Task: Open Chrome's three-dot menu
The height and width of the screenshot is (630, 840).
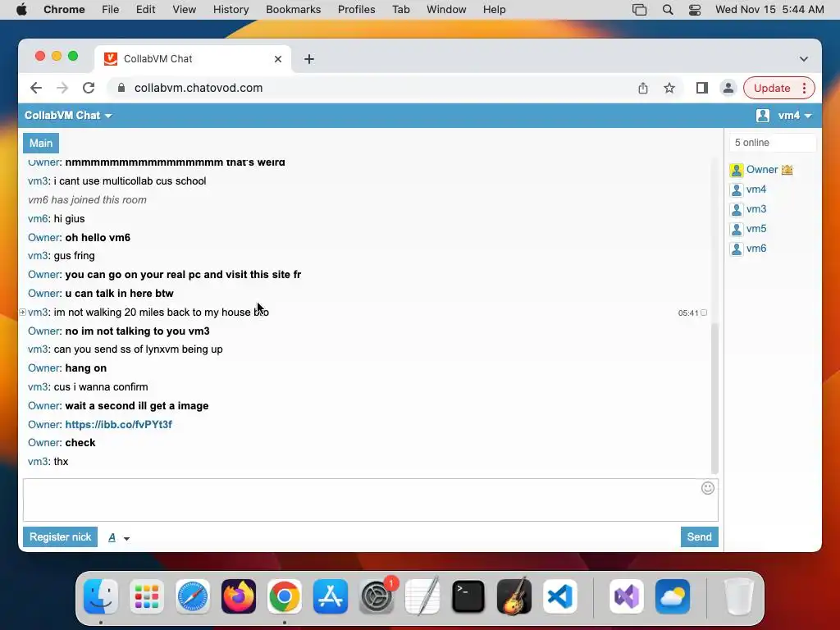Action: point(804,88)
